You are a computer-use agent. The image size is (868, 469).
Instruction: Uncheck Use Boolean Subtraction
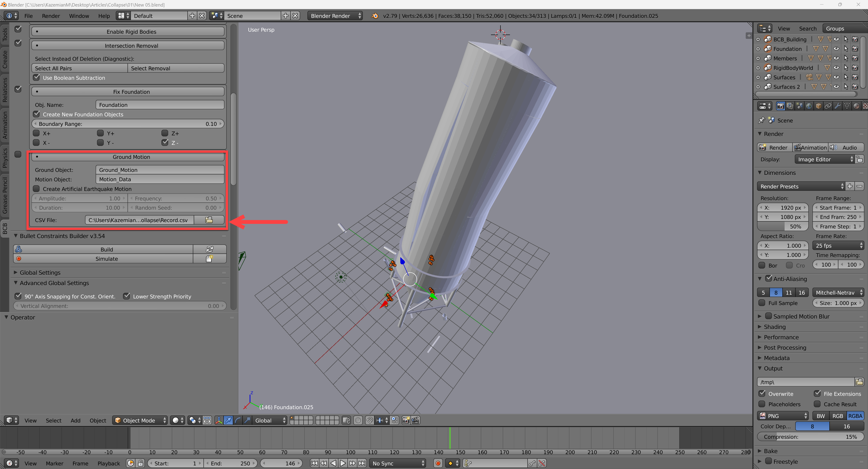tap(36, 78)
